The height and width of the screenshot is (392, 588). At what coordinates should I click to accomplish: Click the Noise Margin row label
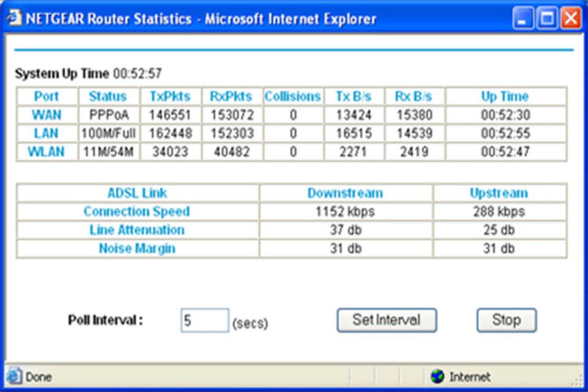(x=137, y=248)
